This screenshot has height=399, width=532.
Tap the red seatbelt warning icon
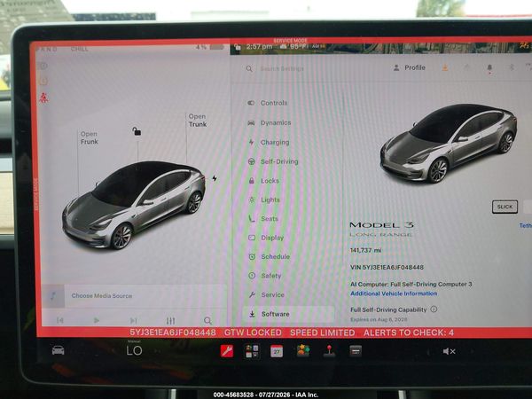(43, 98)
